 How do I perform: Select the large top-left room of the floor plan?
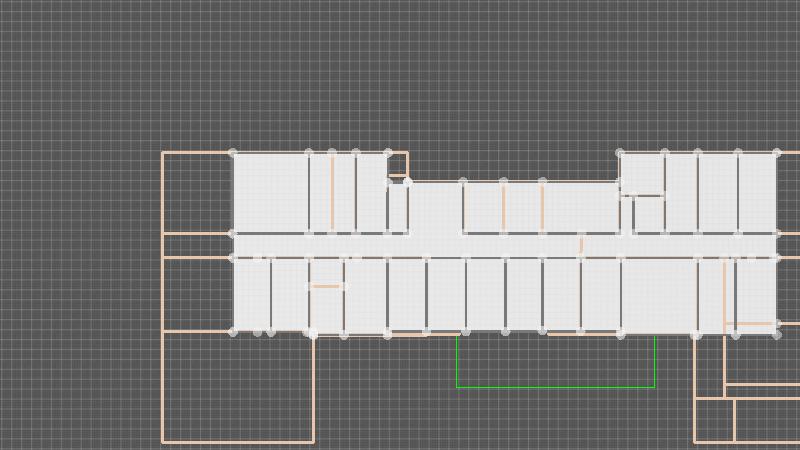pyautogui.click(x=270, y=192)
